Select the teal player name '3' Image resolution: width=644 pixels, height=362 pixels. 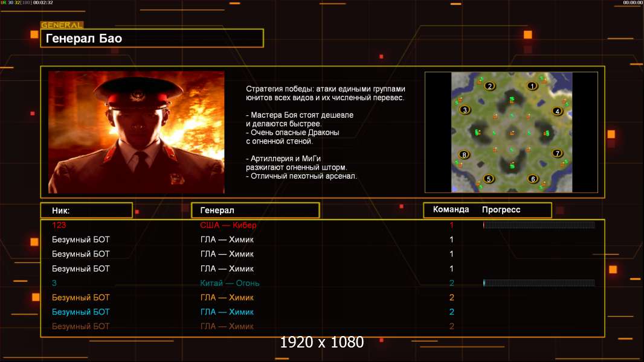pyautogui.click(x=54, y=283)
